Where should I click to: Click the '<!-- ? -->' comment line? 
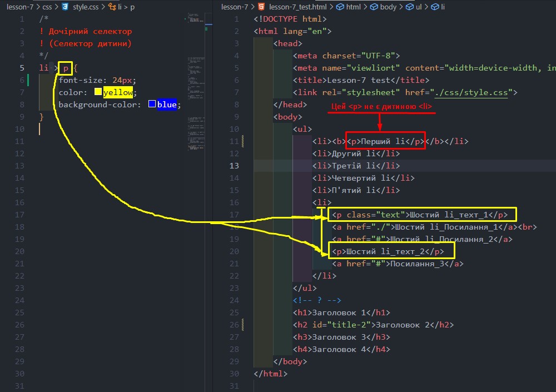pyautogui.click(x=317, y=300)
